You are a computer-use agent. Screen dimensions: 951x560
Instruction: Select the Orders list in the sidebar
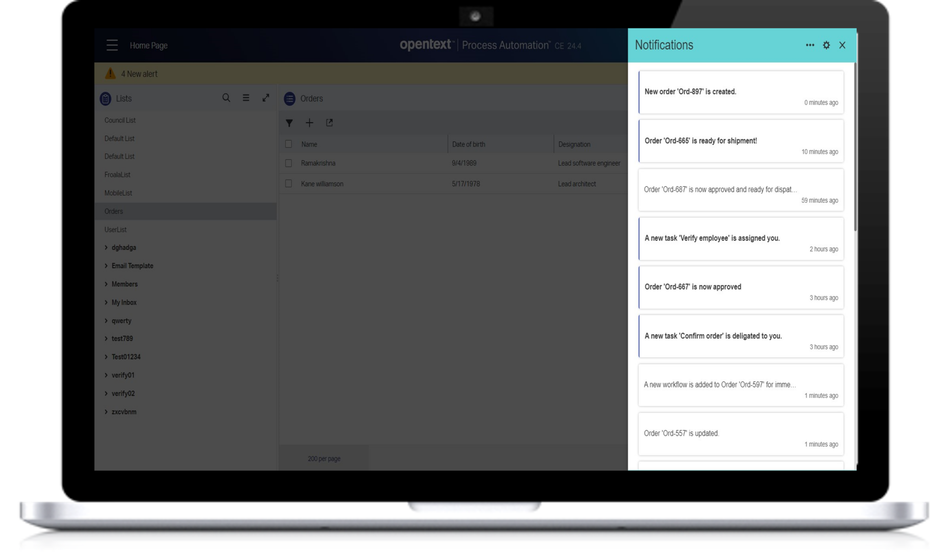click(114, 211)
